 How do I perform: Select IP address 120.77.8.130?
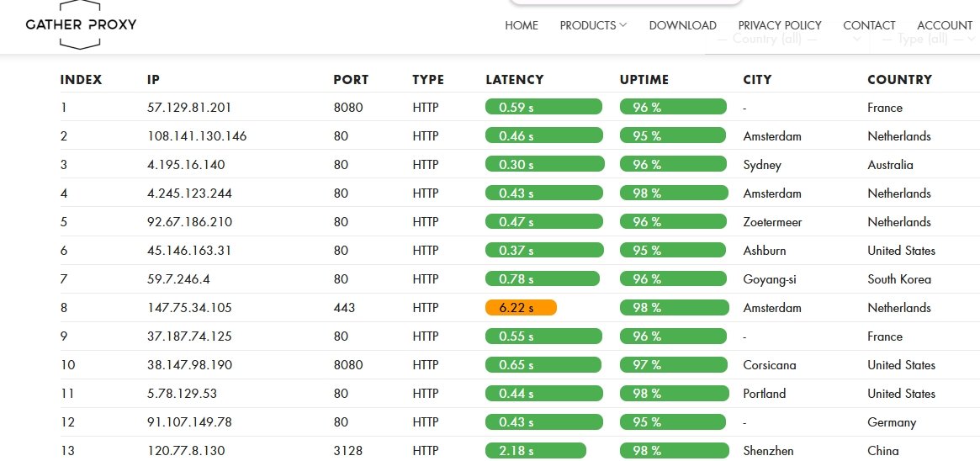click(x=186, y=451)
